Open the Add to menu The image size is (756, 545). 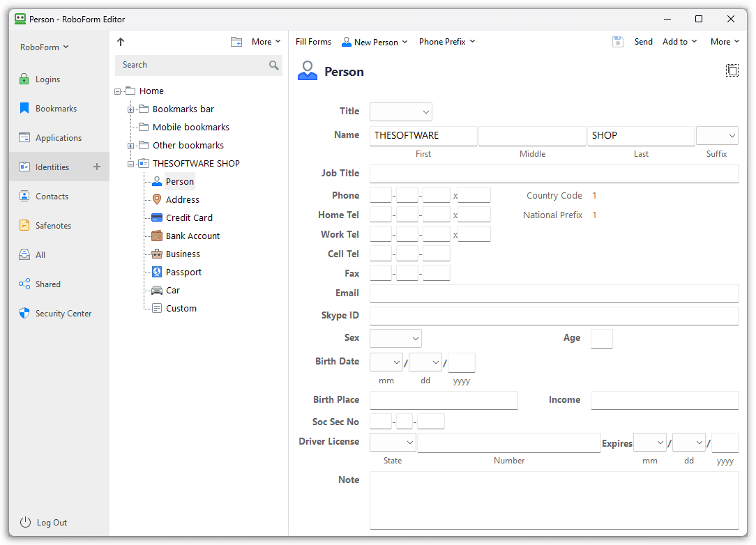tap(679, 42)
